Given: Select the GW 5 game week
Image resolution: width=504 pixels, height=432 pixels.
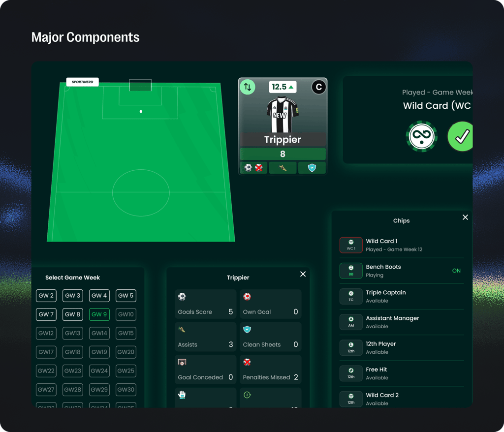Looking at the screenshot, I should click(126, 296).
